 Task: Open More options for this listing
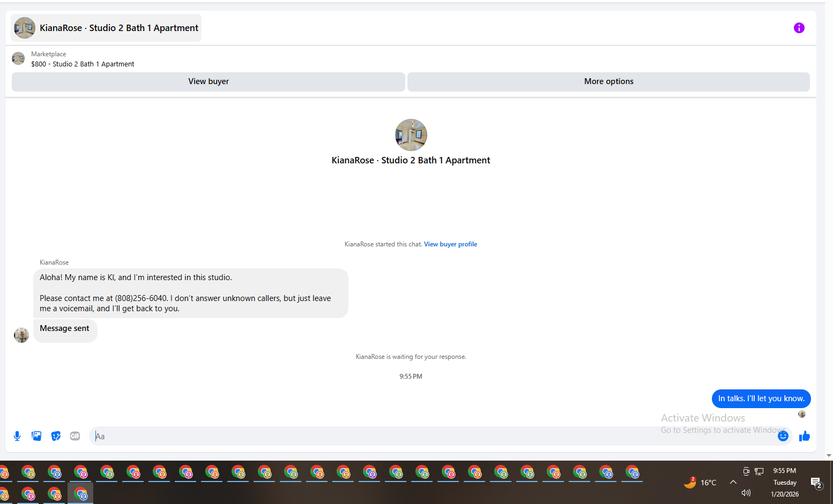[x=608, y=81]
